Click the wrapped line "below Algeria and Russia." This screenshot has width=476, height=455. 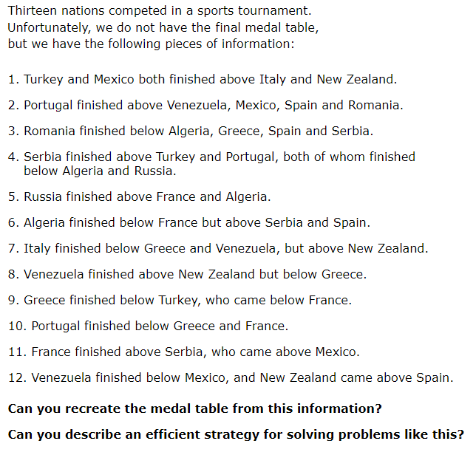pyautogui.click(x=100, y=171)
